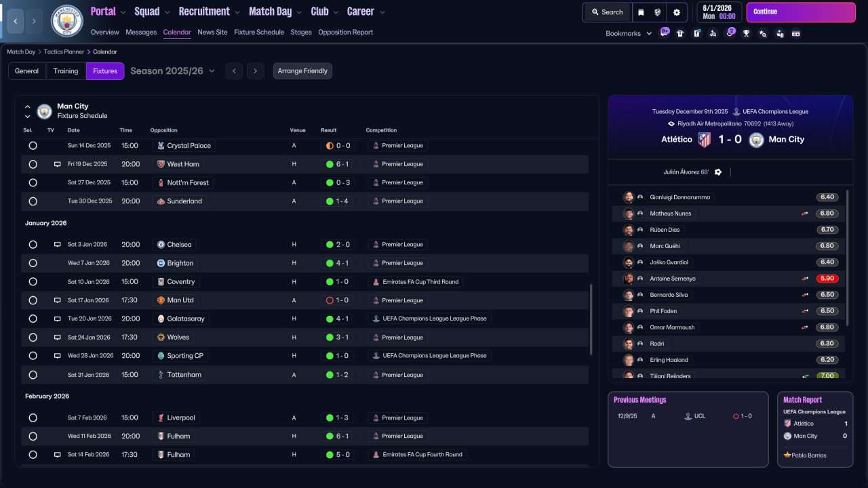868x488 pixels.
Task: Open the world globe icon in header
Action: click(x=658, y=12)
